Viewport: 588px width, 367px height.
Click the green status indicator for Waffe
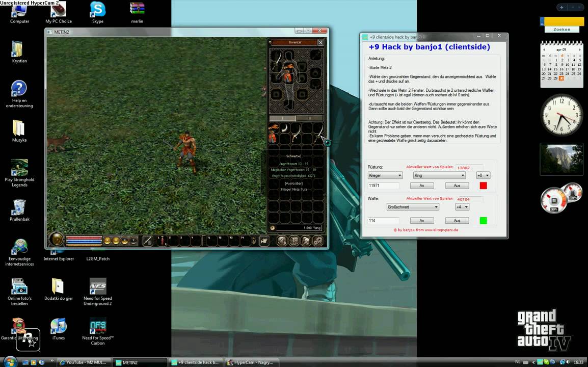click(x=484, y=221)
